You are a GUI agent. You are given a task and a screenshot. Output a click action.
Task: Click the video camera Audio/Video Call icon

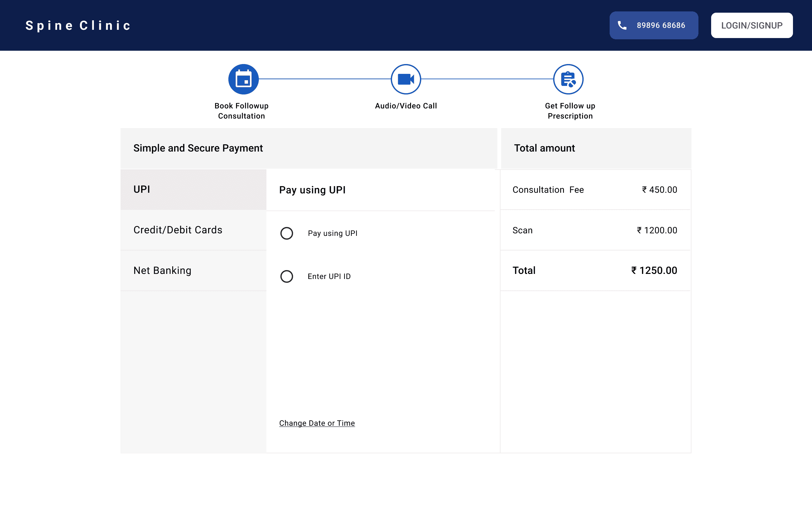406,79
